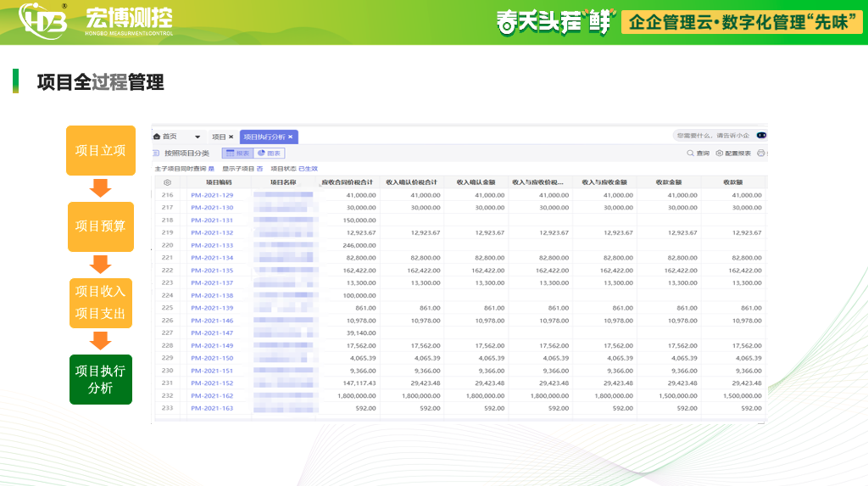The image size is (868, 486).
Task: Click the 按照项目分类 panel icon
Action: (x=156, y=154)
